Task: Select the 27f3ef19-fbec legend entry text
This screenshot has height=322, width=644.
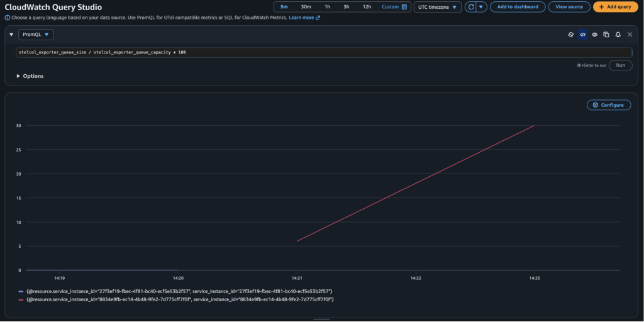Action: (179, 291)
